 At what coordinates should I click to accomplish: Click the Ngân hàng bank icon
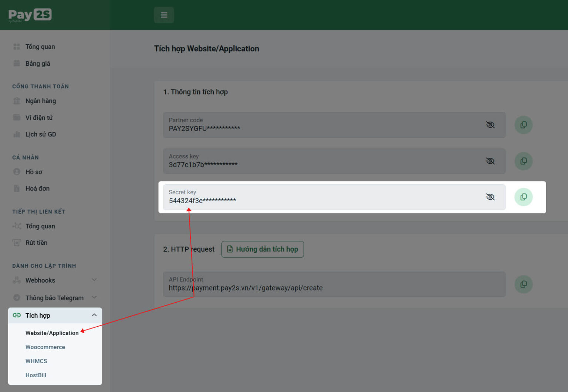(x=17, y=101)
